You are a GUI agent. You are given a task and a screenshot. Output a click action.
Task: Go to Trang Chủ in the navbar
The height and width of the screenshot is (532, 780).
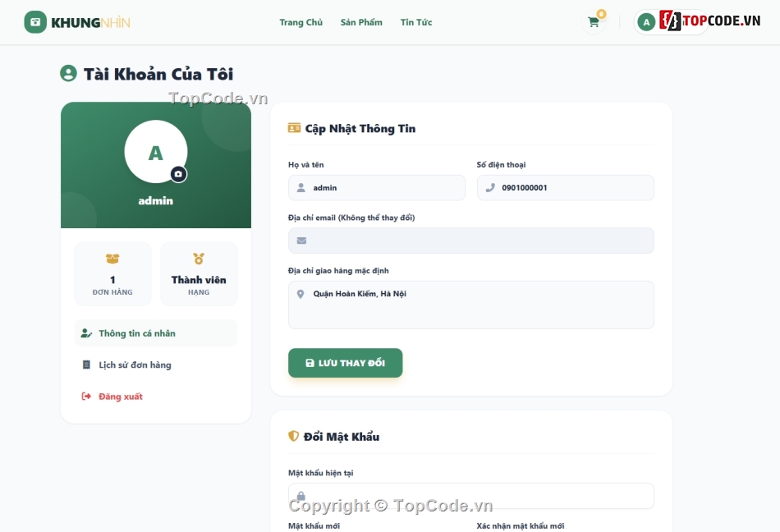click(301, 22)
